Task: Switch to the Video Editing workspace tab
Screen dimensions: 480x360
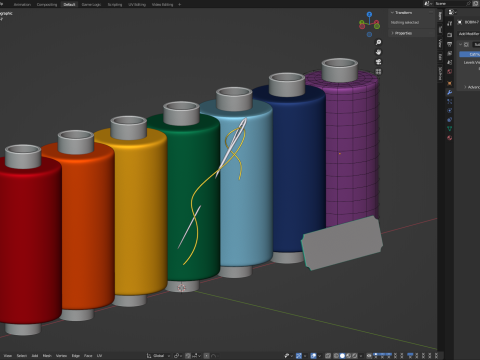Action: pos(162,5)
